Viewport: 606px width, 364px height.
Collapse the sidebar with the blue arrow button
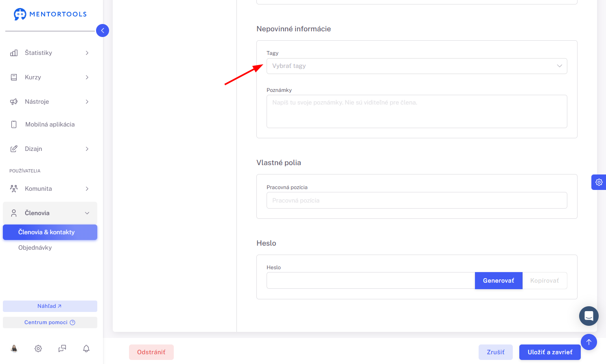(103, 31)
